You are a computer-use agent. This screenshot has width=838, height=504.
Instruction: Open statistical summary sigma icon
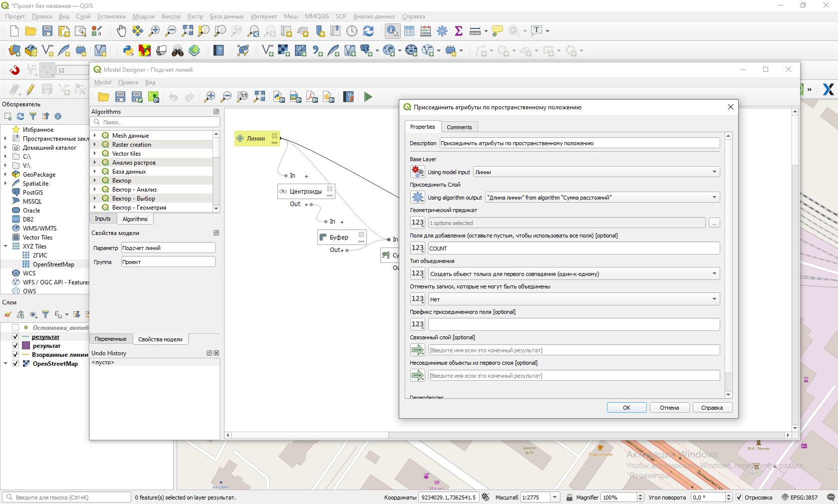459,31
